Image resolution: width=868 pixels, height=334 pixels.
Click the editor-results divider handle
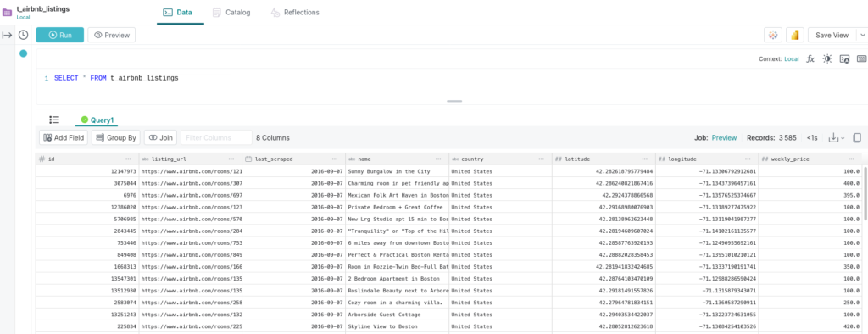click(x=454, y=102)
